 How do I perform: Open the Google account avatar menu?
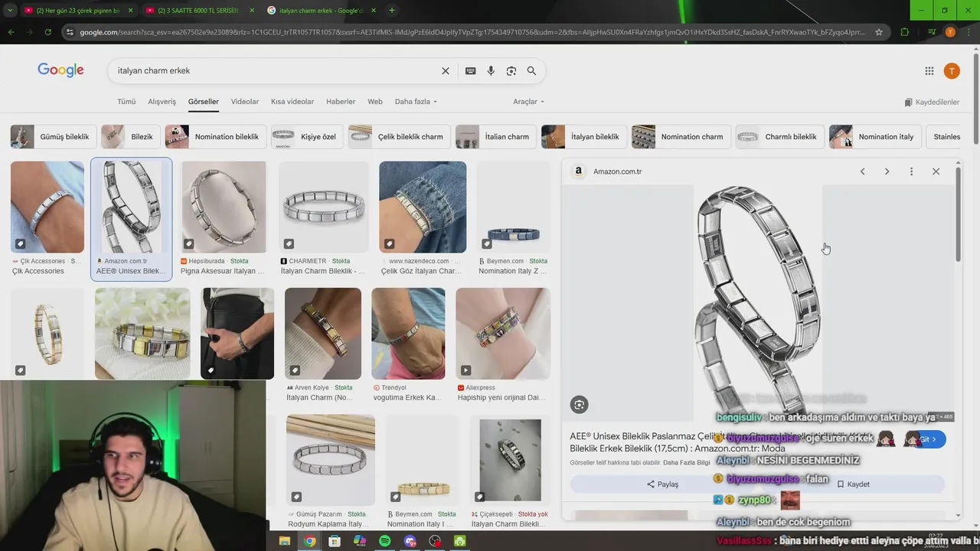952,71
